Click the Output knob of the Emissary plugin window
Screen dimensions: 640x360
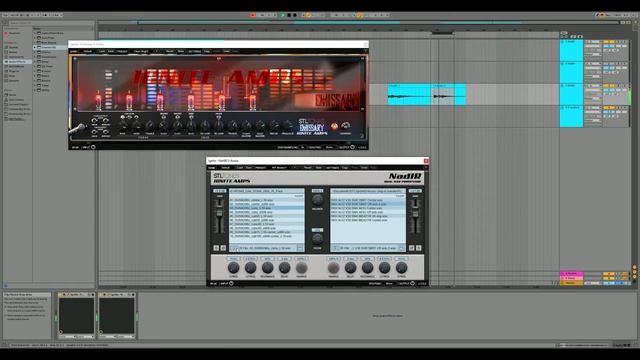pyautogui.click(x=353, y=147)
